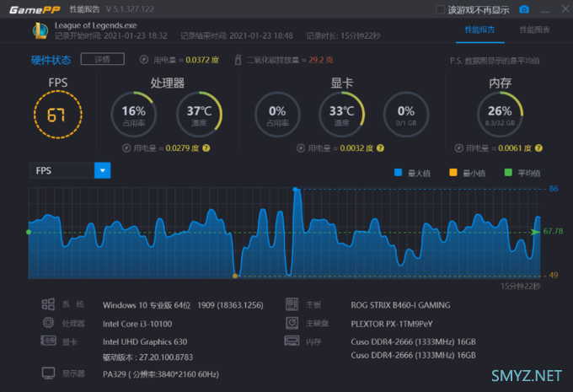
Task: Click the 硬件状态 heading
Action: [51, 60]
